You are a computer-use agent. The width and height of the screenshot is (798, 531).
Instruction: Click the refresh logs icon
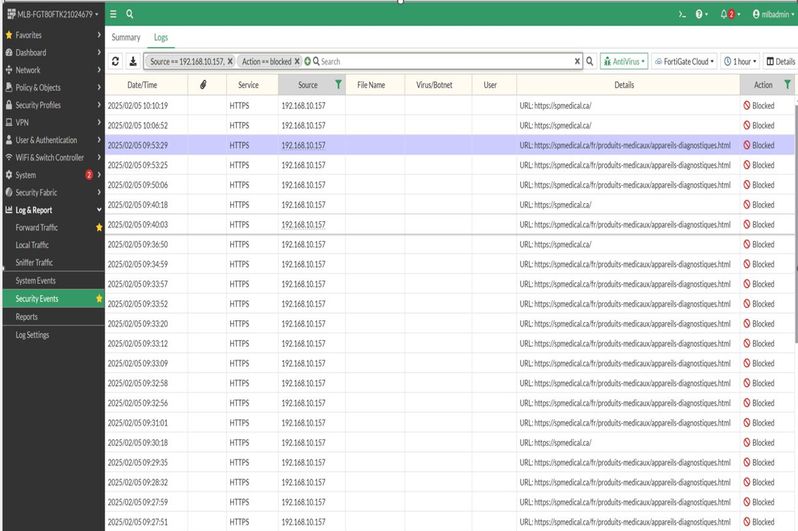(116, 61)
